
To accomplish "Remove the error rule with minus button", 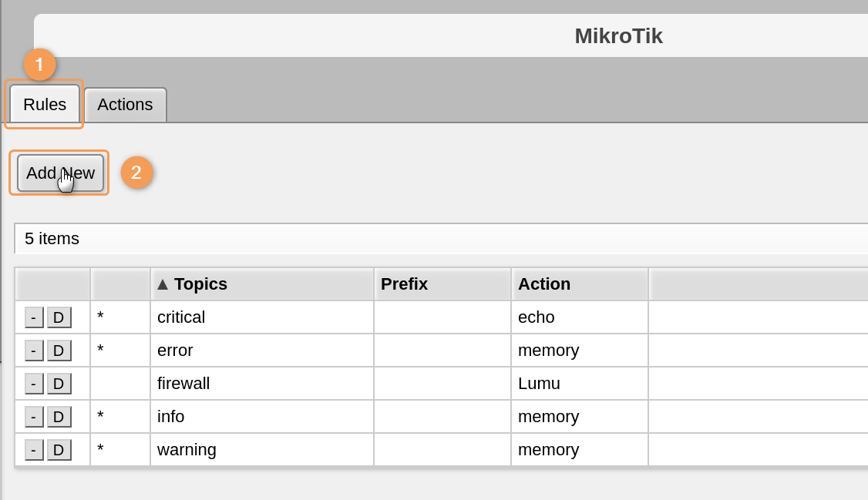I will pyautogui.click(x=34, y=351).
